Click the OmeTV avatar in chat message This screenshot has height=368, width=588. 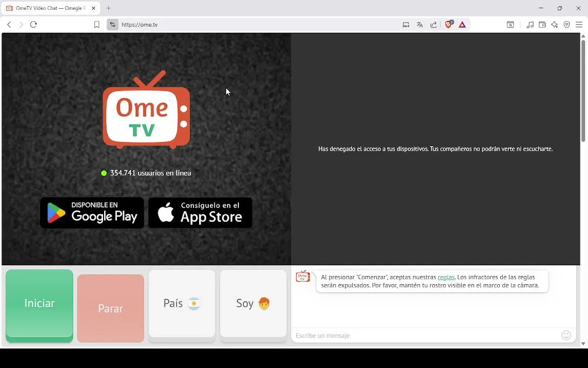[x=303, y=276]
